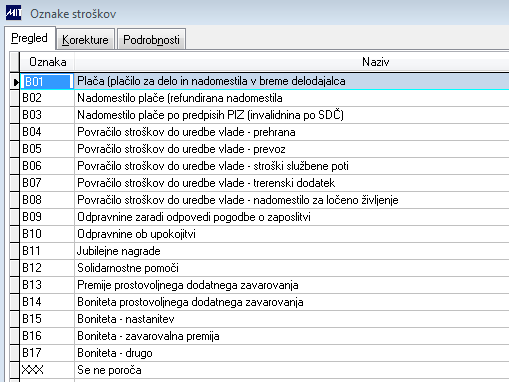Click the row selector for row B05

[x=15, y=149]
